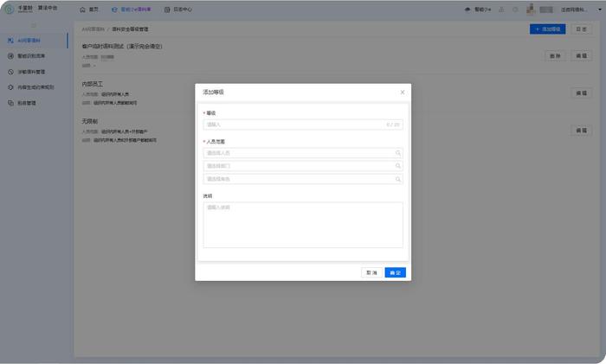Select the second sidebar menu item
Image resolution: width=606 pixels, height=364 pixels.
tap(34, 56)
